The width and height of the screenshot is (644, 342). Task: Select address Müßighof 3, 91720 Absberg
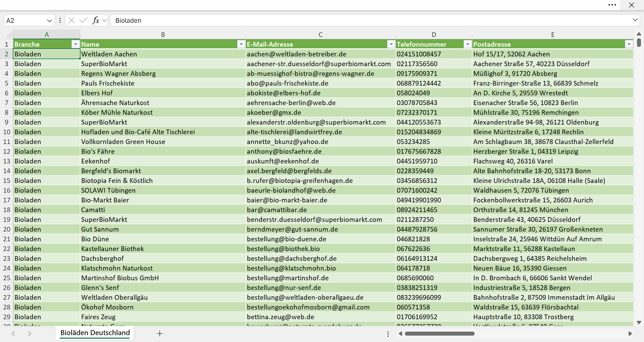pyautogui.click(x=553, y=74)
